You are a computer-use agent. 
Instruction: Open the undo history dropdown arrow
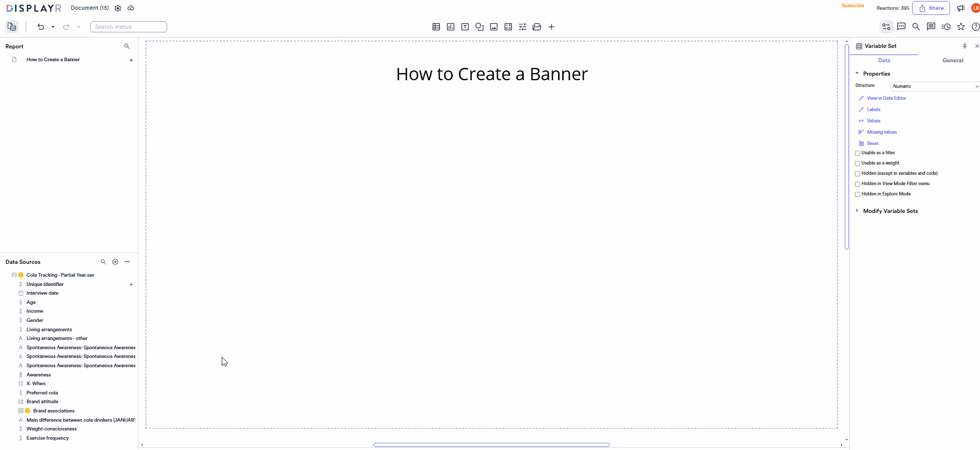click(x=53, y=27)
